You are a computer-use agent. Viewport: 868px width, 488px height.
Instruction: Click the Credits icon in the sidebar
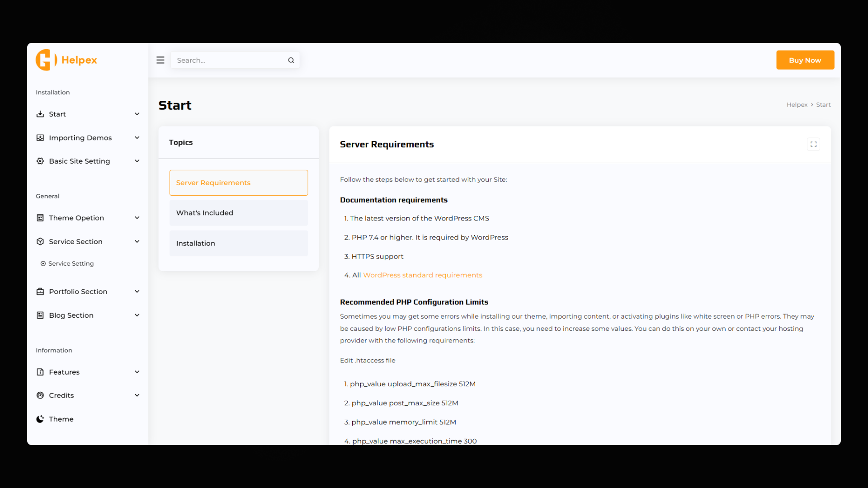coord(40,395)
